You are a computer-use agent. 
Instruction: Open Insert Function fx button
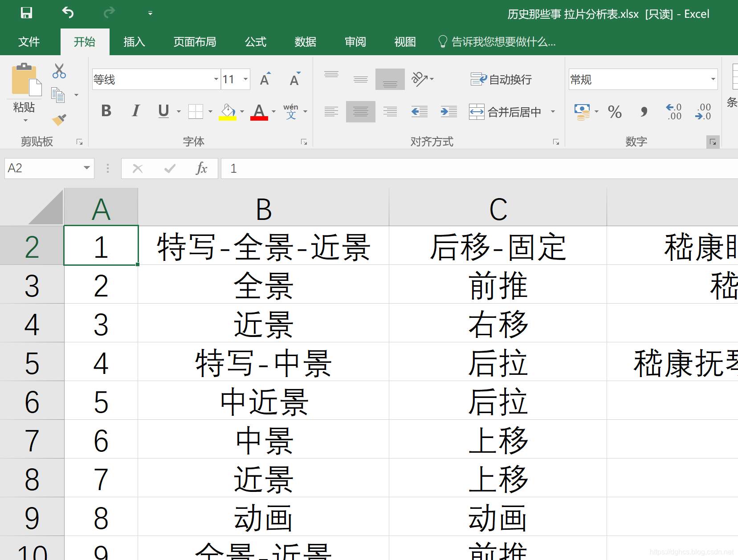pyautogui.click(x=202, y=168)
